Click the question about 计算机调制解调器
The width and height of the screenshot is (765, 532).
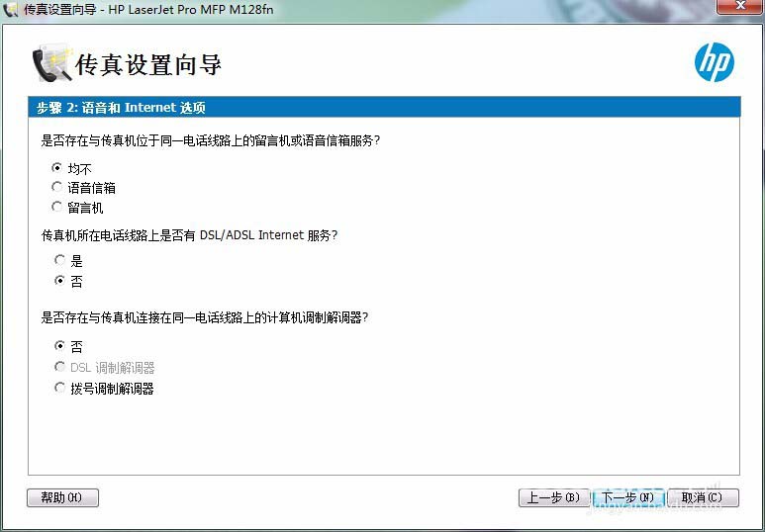point(205,318)
